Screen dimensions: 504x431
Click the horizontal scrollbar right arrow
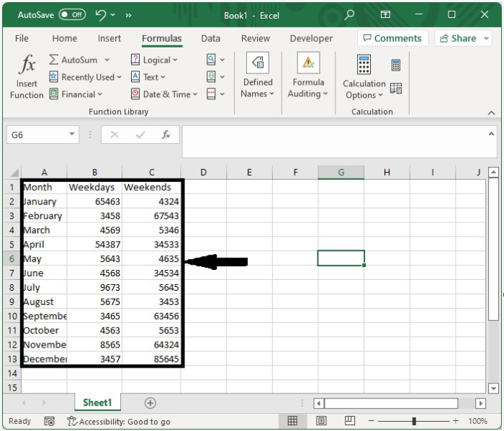pos(480,403)
